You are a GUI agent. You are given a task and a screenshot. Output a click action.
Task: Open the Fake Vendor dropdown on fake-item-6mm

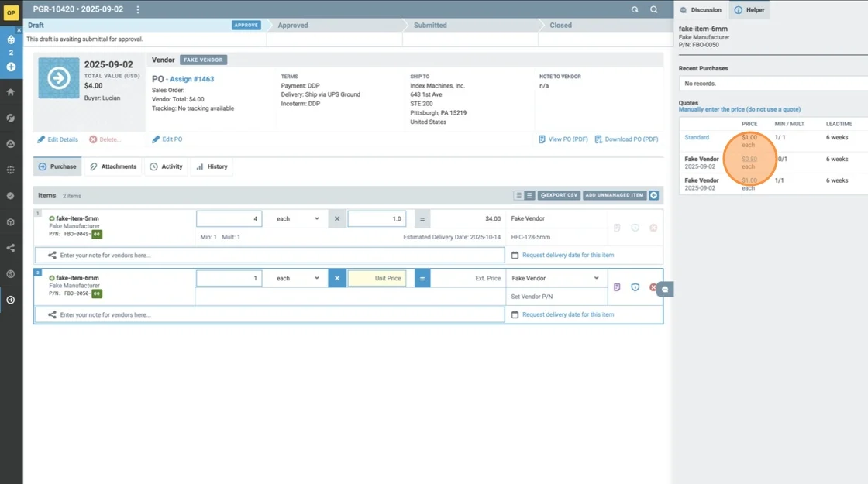click(556, 278)
